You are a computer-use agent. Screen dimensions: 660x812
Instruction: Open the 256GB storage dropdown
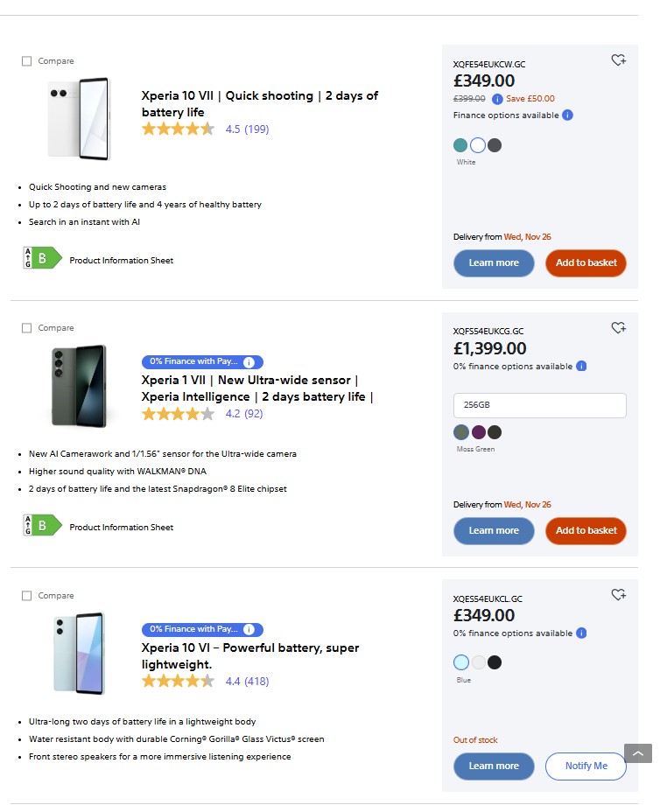(539, 406)
